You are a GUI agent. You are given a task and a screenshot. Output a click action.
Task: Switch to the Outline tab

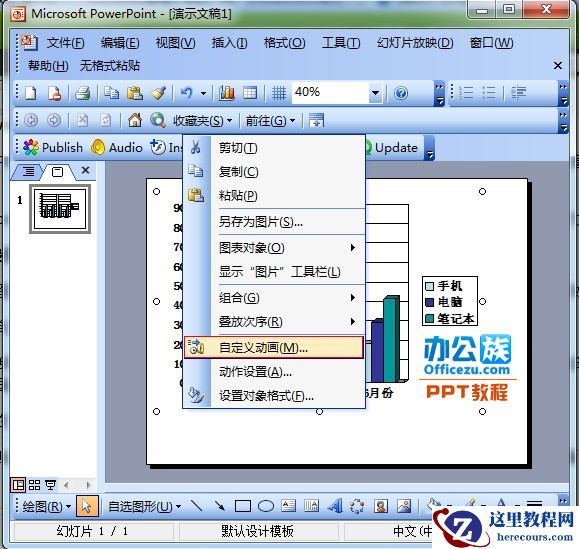click(28, 172)
